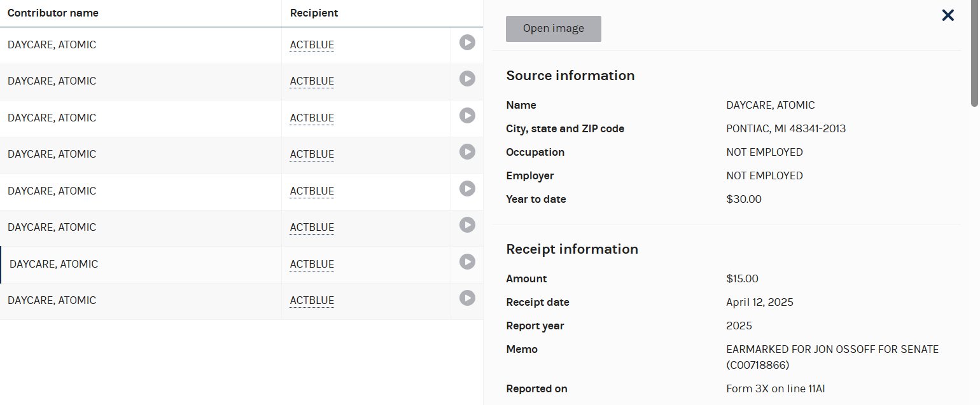
Task: Toggle the fourth row's details arrow button
Action: [467, 152]
